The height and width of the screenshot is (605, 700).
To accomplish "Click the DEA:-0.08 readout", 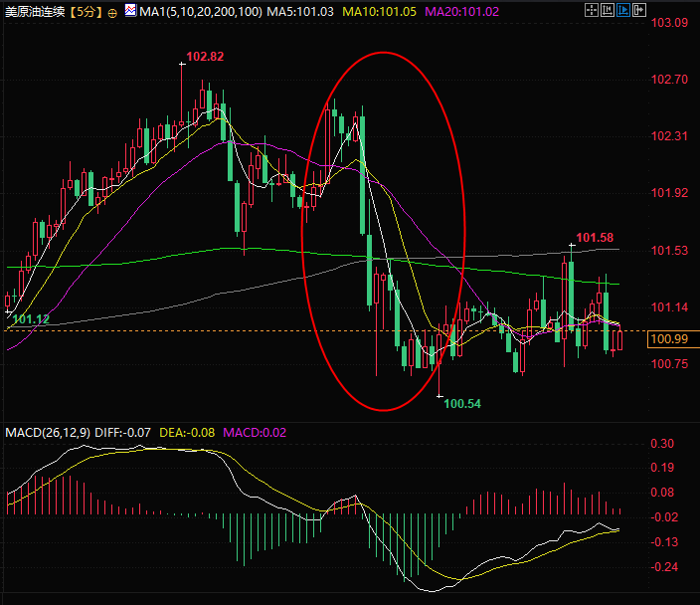I will pyautogui.click(x=187, y=433).
